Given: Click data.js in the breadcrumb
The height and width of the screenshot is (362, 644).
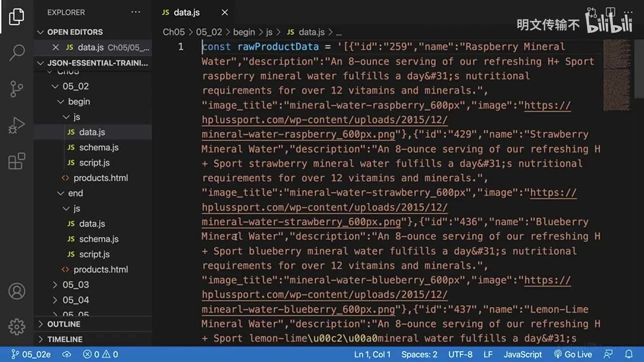Looking at the screenshot, I should [306, 32].
